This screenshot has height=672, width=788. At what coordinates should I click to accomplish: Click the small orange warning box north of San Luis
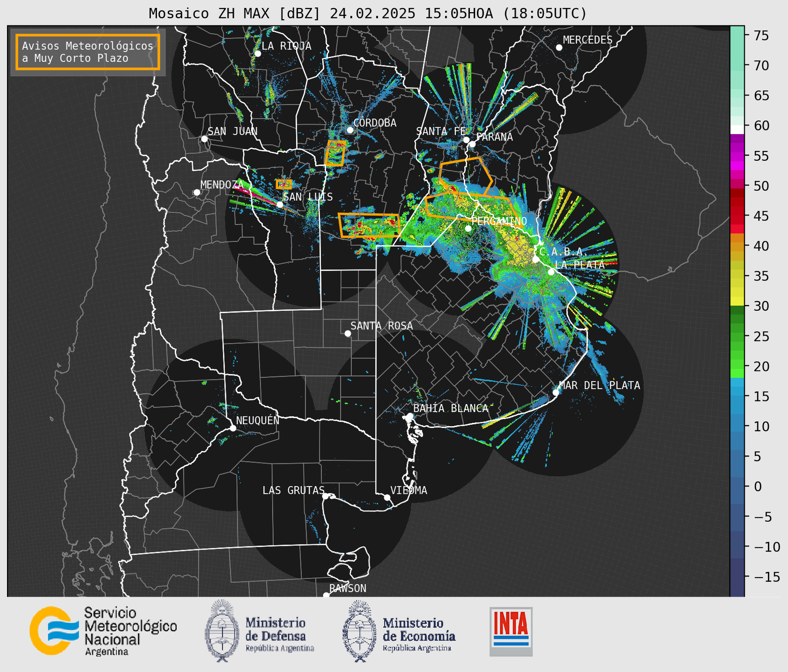click(284, 184)
